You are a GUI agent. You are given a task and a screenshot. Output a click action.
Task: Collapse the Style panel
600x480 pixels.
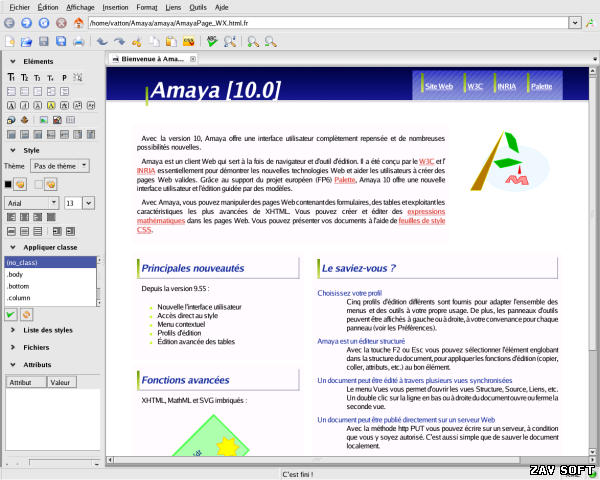pos(13,150)
